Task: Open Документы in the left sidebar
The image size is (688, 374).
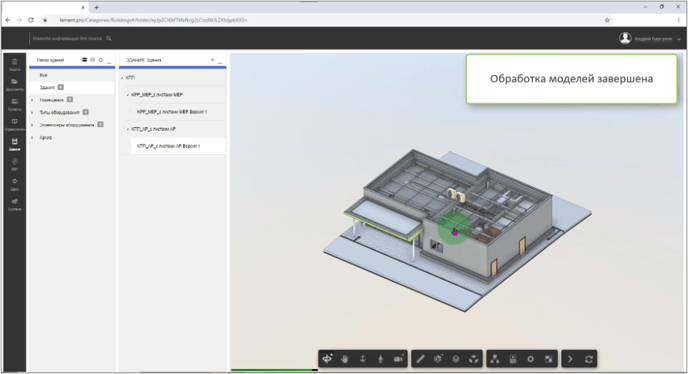Action: pos(14,85)
